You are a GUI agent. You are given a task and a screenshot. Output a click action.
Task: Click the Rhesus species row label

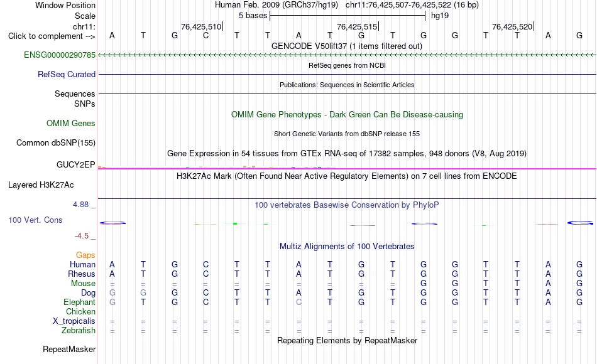point(82,274)
